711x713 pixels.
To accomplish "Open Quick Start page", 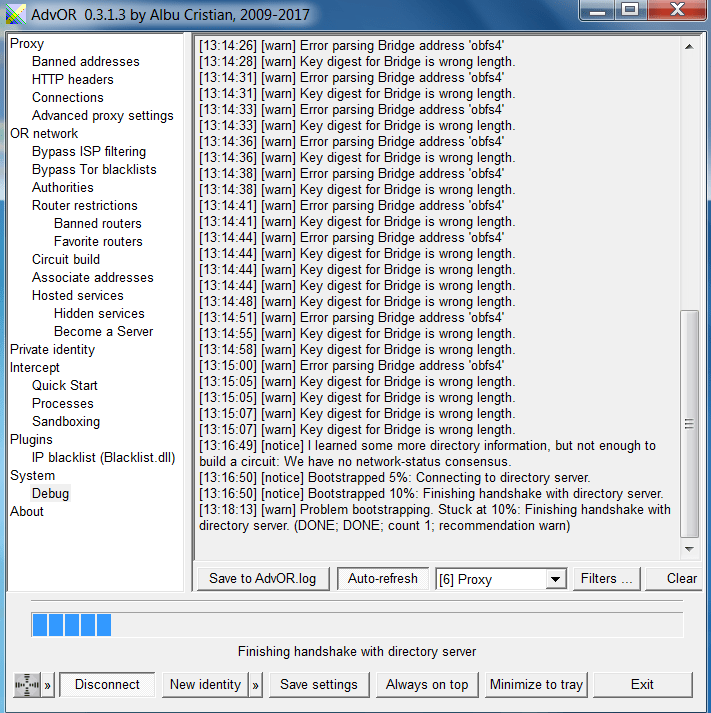I will click(x=65, y=386).
